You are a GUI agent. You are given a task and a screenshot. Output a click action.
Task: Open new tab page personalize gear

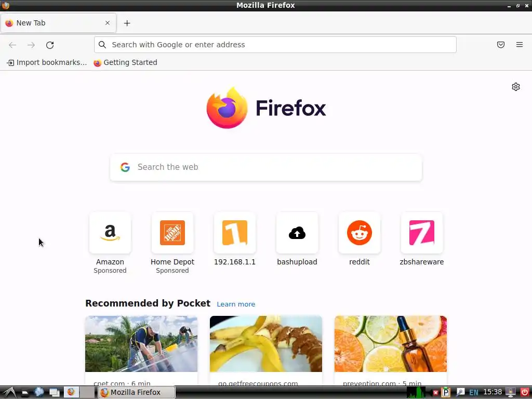click(x=515, y=87)
